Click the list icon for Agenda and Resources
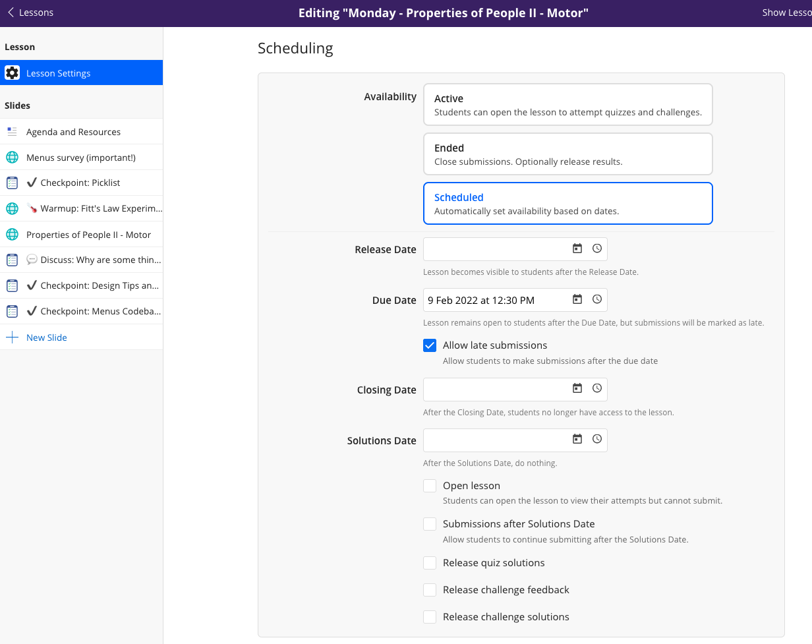The image size is (812, 644). tap(11, 131)
